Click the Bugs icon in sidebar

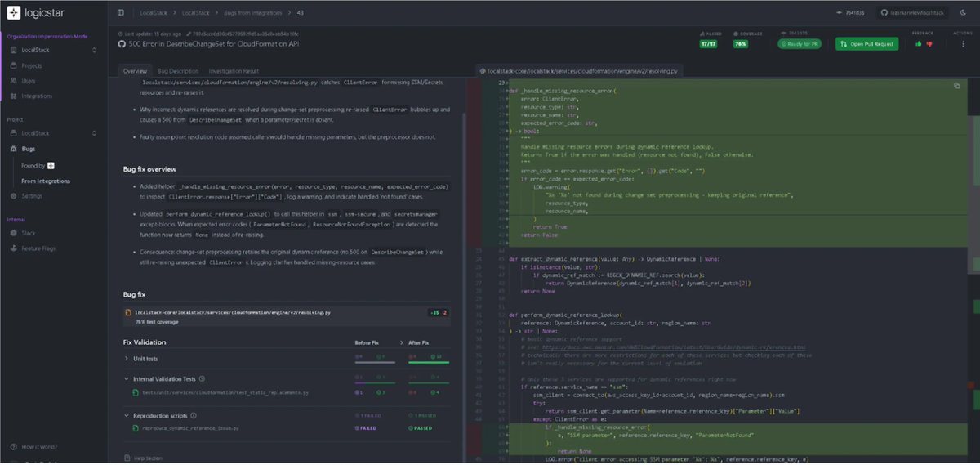click(13, 149)
